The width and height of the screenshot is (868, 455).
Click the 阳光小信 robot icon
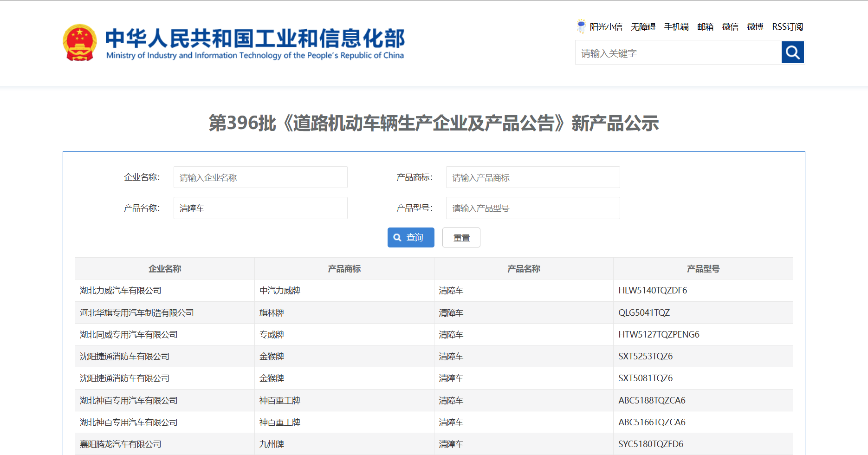(581, 26)
